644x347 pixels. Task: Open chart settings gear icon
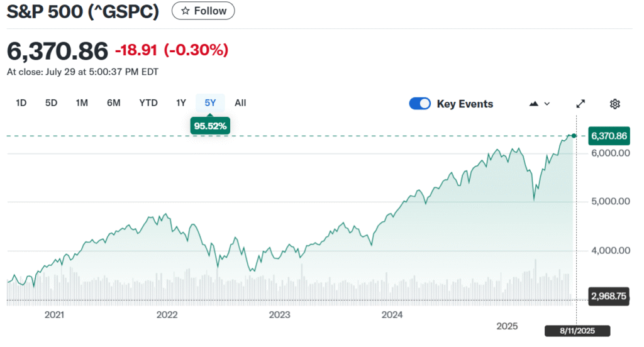click(x=615, y=104)
